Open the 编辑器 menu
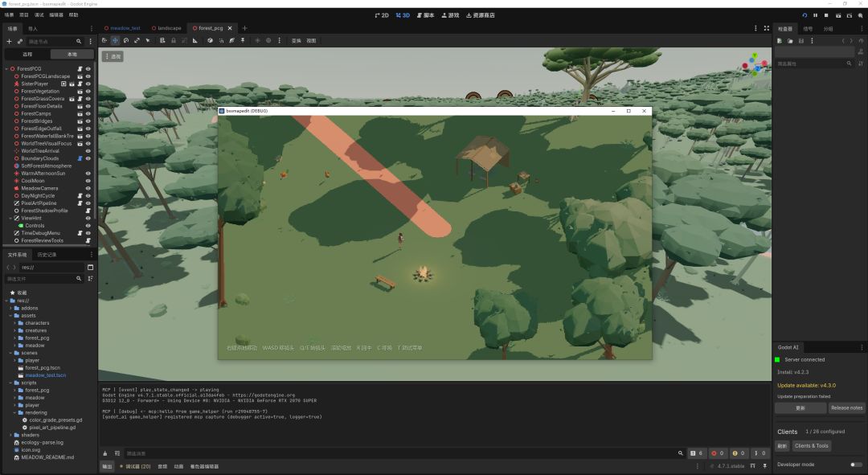 (56, 15)
